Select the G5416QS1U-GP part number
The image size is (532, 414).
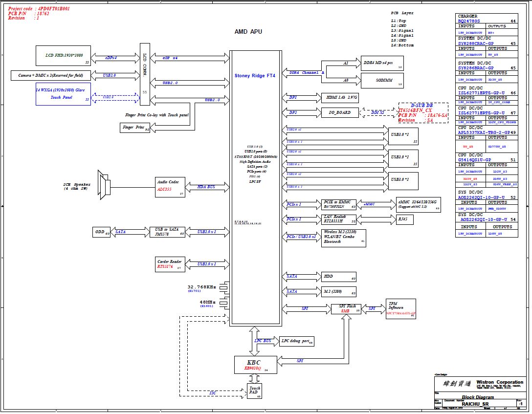(x=474, y=160)
